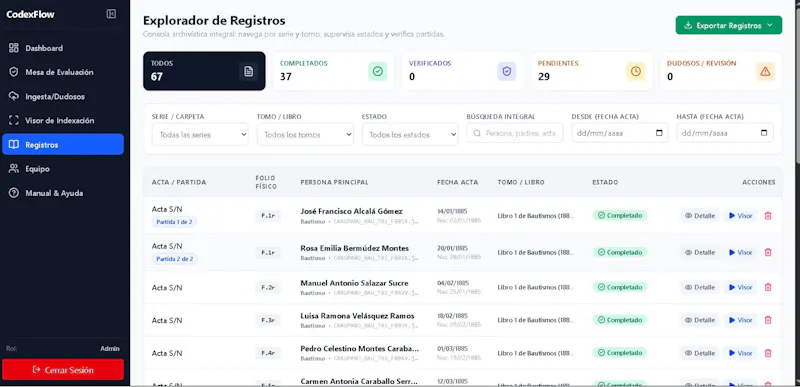Image resolution: width=800 pixels, height=387 pixels.
Task: Click the Estado column header
Action: [x=605, y=182]
